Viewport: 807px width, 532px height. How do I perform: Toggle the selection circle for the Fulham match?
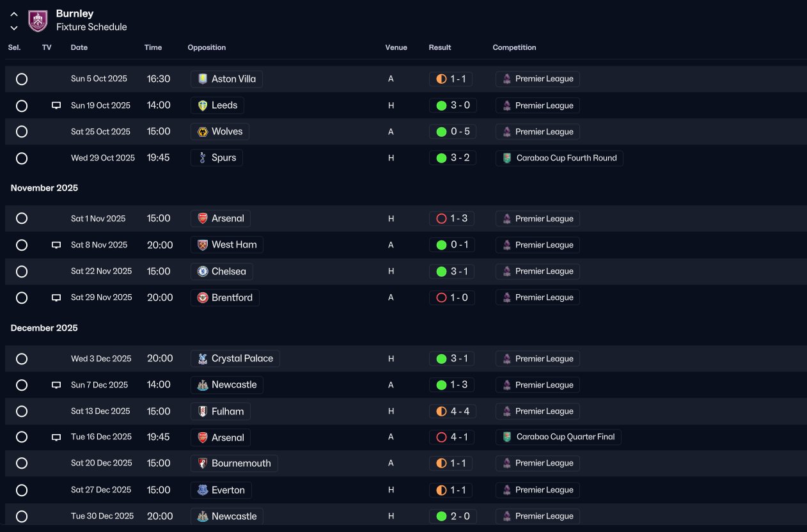click(x=22, y=411)
